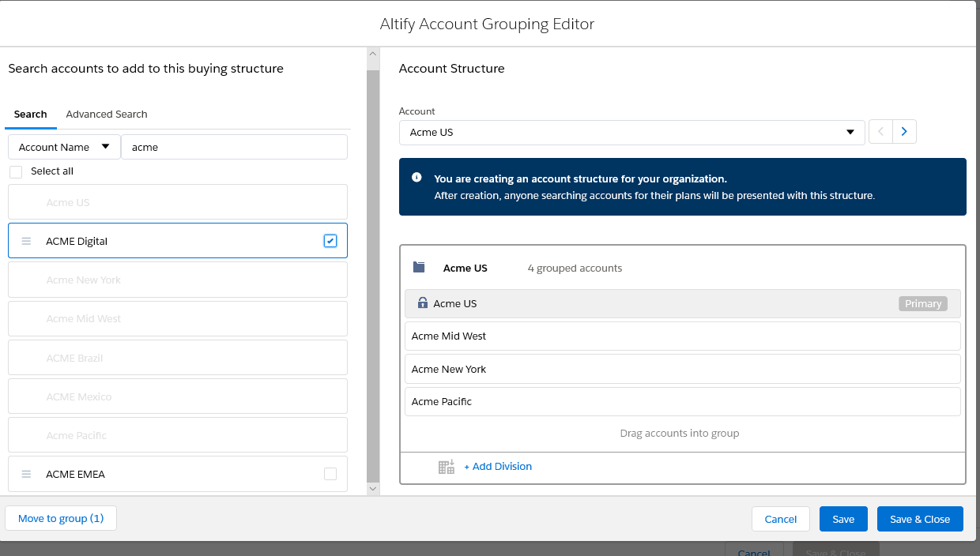Click the lock icon on primary Acme US row
980x556 pixels.
(422, 302)
